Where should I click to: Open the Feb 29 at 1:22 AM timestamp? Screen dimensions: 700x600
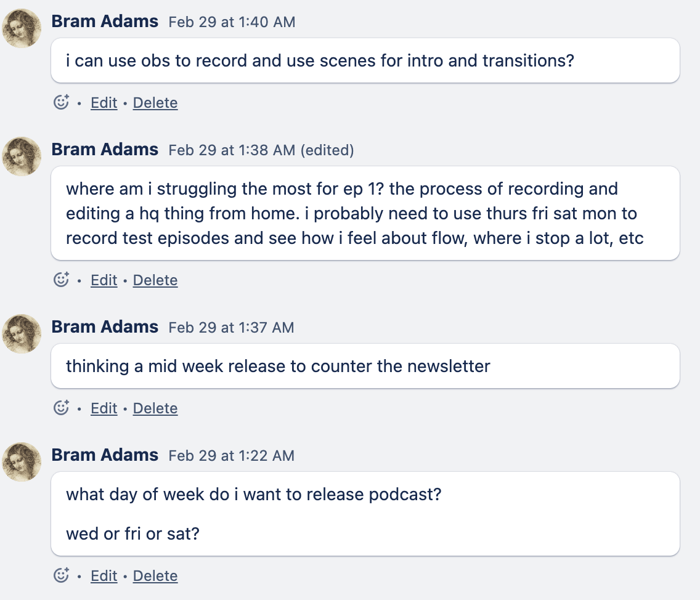point(232,456)
